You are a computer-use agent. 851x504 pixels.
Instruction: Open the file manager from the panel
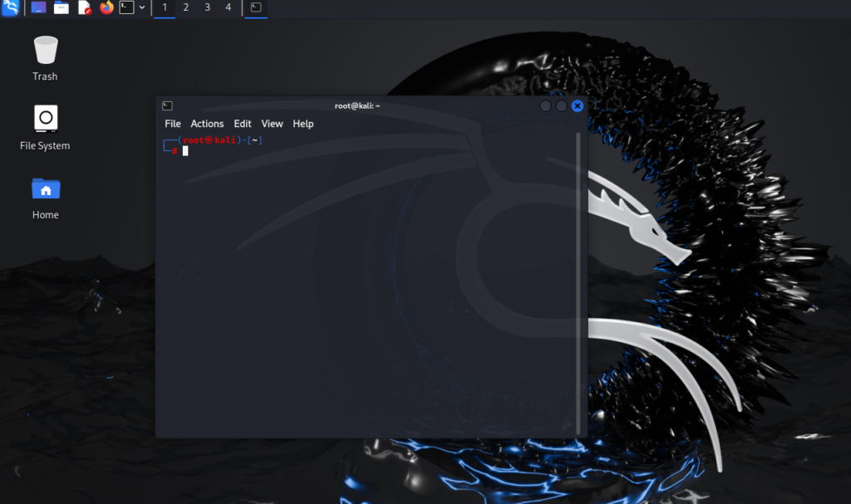[61, 8]
